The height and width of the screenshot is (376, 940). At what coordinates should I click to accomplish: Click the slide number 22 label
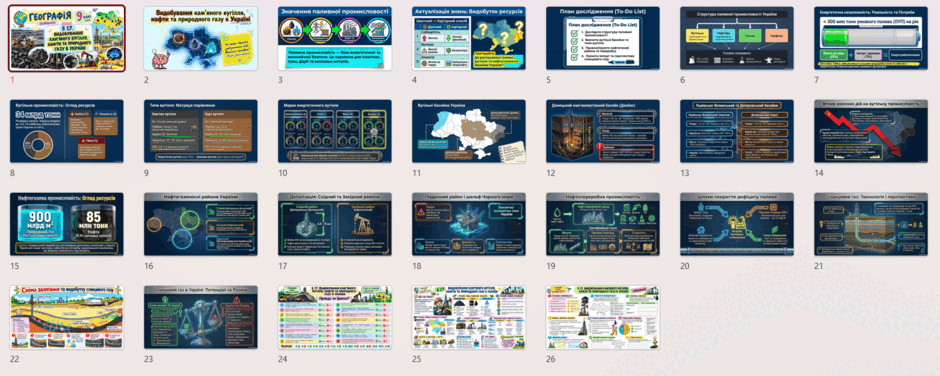pyautogui.click(x=15, y=359)
